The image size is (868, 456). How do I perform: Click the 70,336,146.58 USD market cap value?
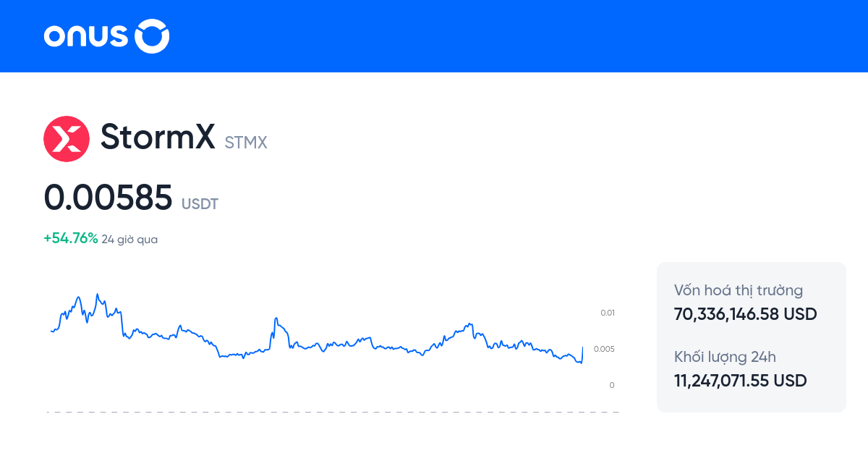click(744, 314)
